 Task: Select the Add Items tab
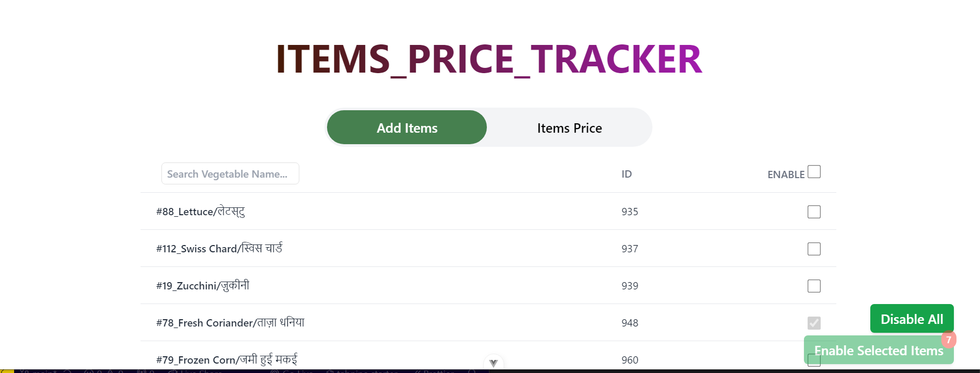406,127
